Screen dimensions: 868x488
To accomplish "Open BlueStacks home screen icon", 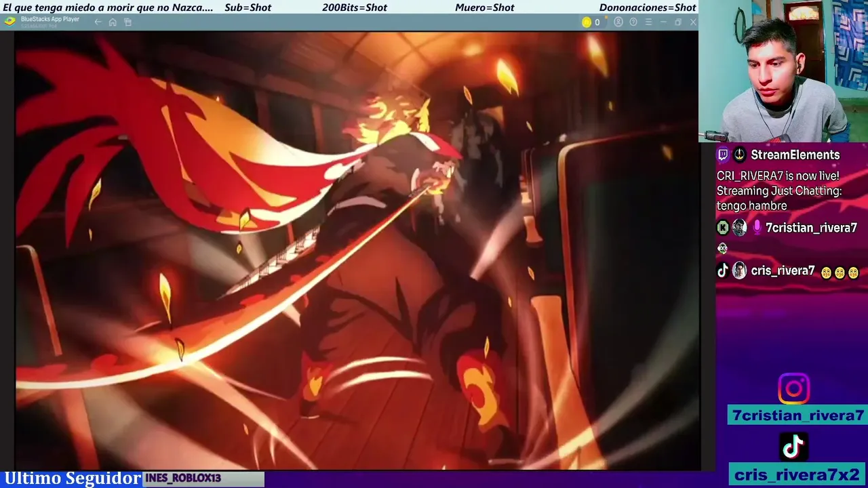I will tap(113, 22).
